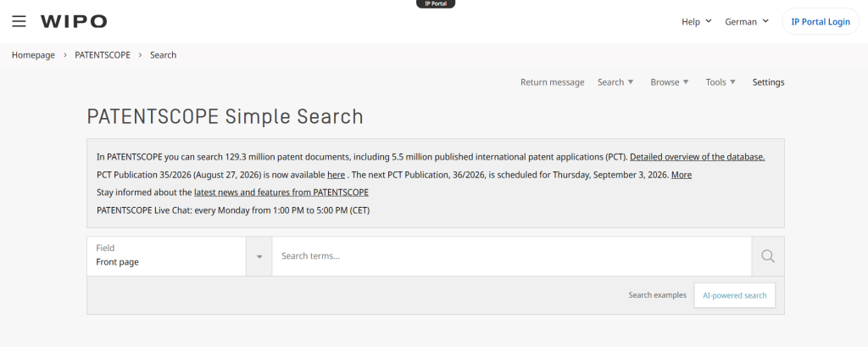Expand the Search menu
The image size is (868, 347).
615,82
